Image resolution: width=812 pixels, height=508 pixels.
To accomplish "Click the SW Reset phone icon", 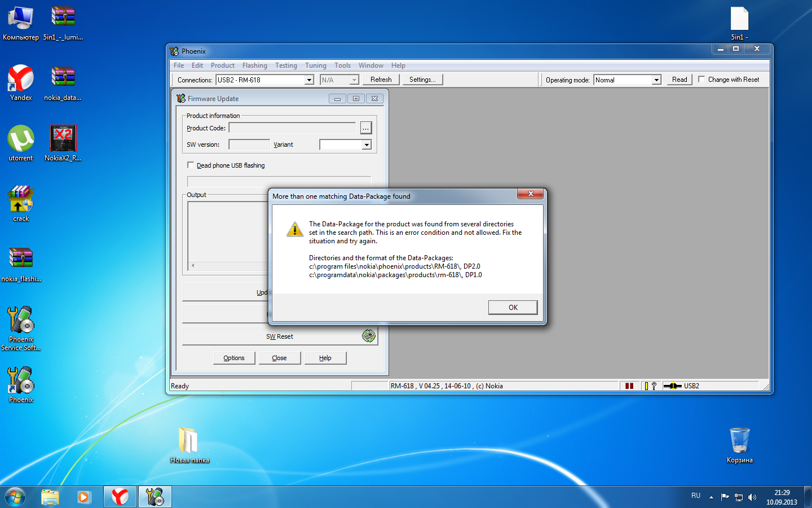I will (x=369, y=336).
